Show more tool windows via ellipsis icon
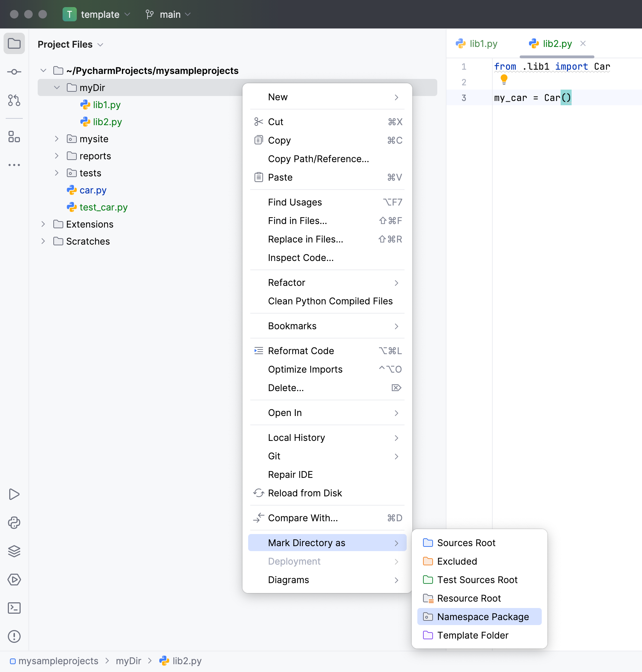Viewport: 642px width, 672px height. [x=14, y=165]
